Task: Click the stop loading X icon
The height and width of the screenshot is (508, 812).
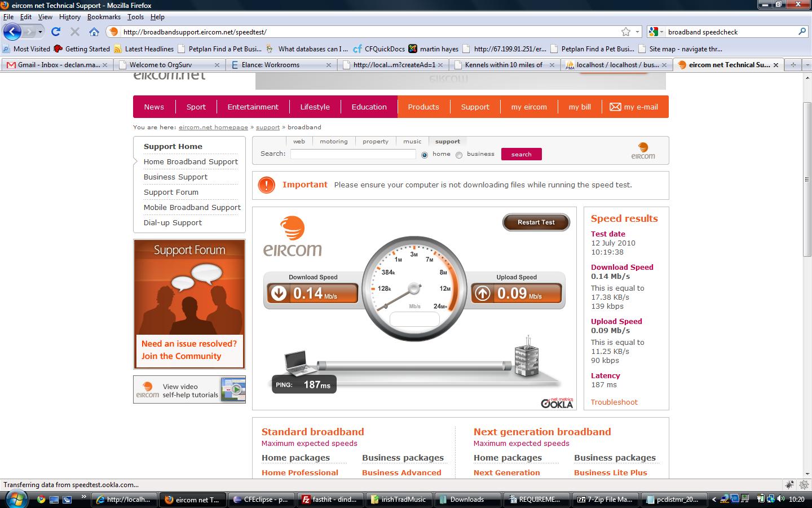Action: (x=74, y=32)
